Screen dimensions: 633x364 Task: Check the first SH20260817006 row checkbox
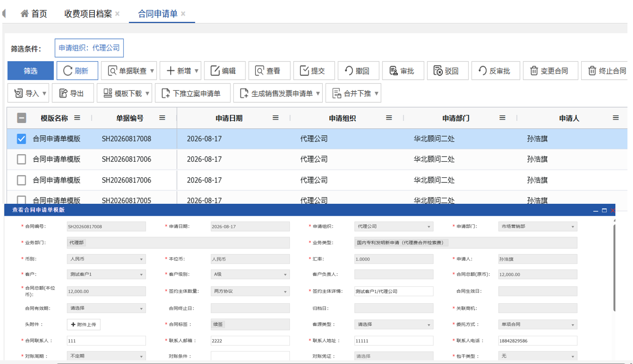[x=21, y=159]
